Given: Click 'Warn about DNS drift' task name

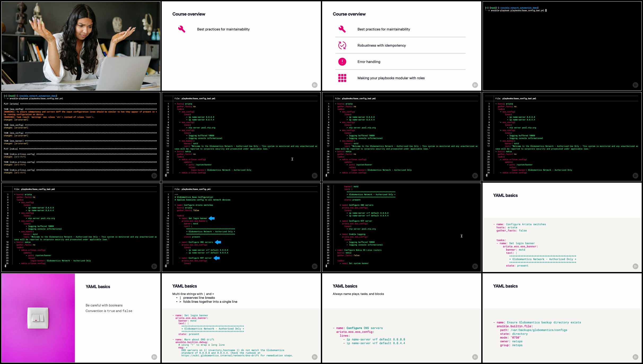Looking at the screenshot, I should 199,339.
